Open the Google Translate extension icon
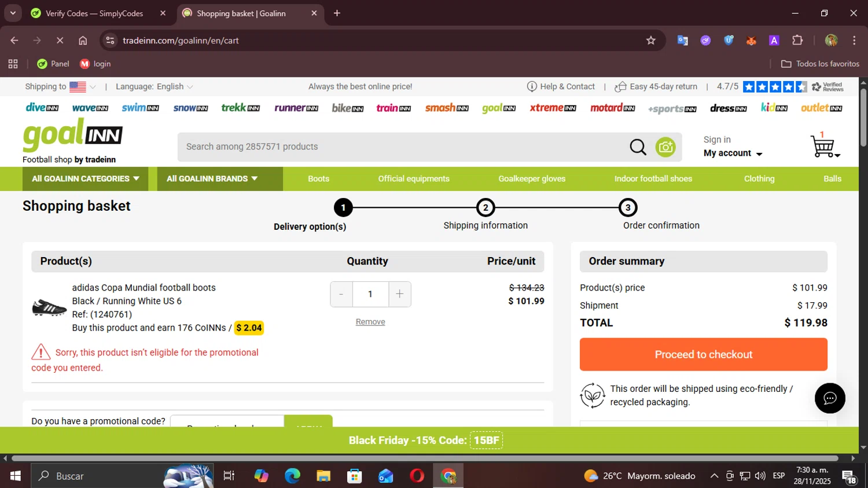 pyautogui.click(x=683, y=41)
